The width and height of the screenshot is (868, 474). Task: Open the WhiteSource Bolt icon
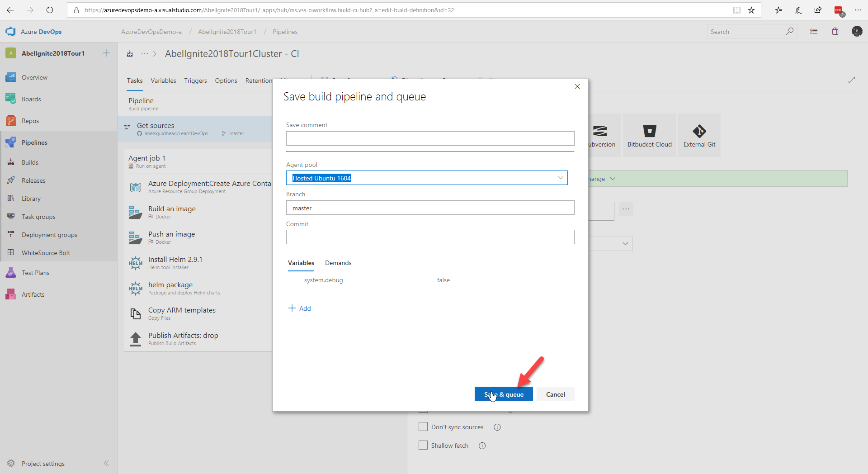[11, 253]
